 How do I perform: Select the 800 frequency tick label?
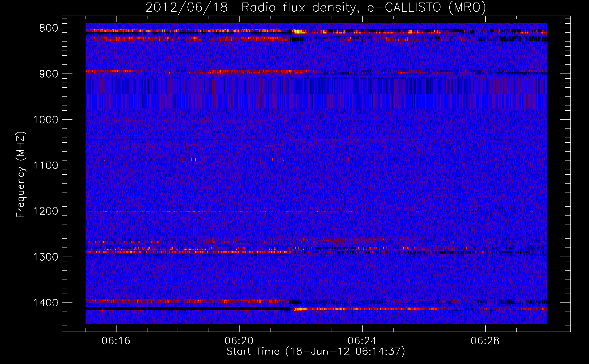pos(49,28)
